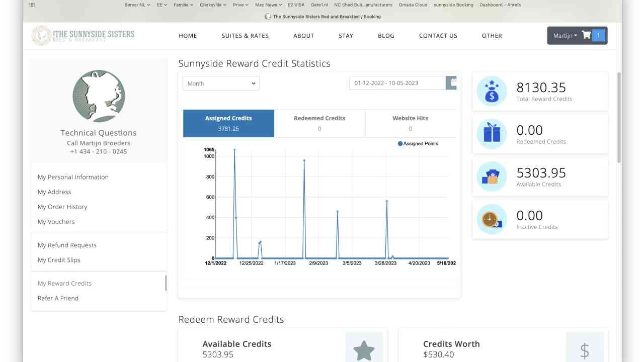Switch to the Website Hits tab
The image size is (644, 362).
point(411,123)
